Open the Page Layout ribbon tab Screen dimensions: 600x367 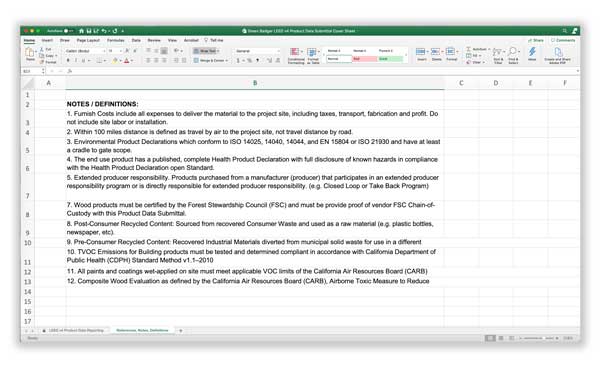click(88, 40)
